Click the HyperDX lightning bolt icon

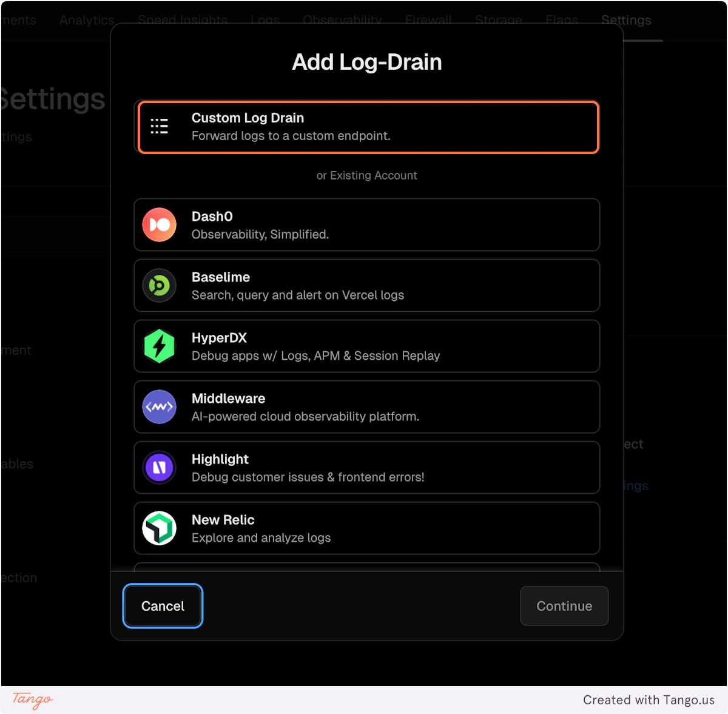(159, 346)
